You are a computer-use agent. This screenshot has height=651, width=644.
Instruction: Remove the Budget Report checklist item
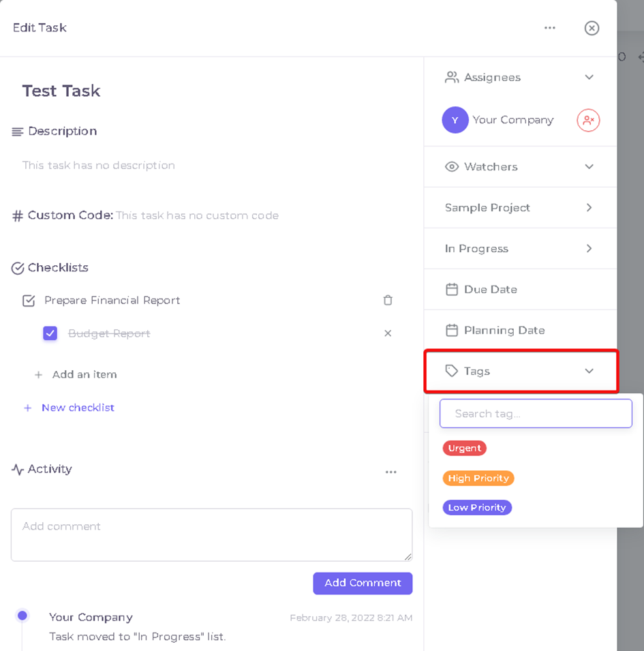(388, 333)
